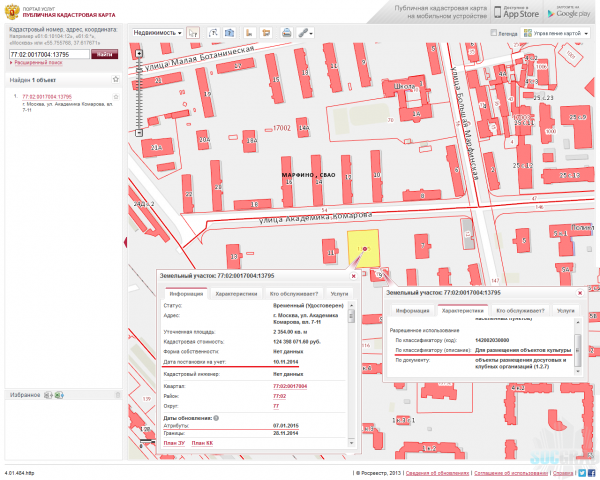Image resolution: width=600 pixels, height=480 pixels.
Task: Expand Управление картой dropdown
Action: [560, 33]
